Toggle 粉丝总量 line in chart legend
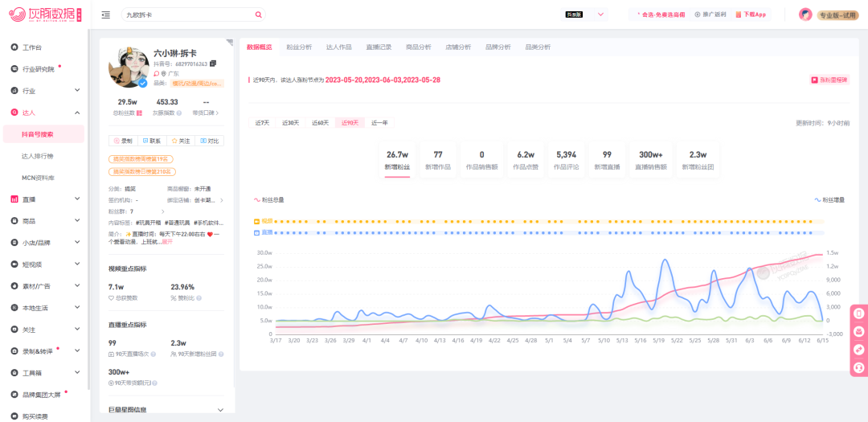The image size is (868, 422). pos(268,199)
